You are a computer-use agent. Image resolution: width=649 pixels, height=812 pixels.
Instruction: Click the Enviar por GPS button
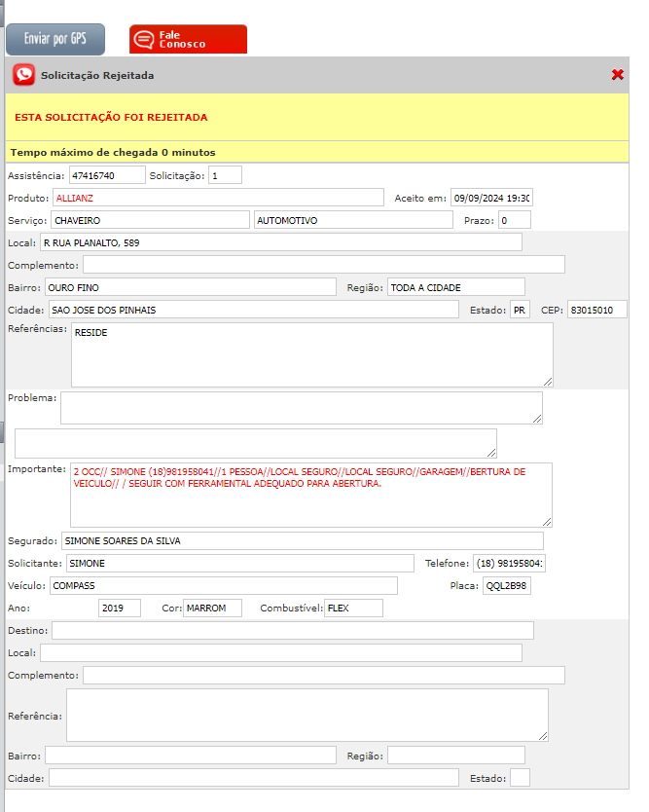(55, 39)
